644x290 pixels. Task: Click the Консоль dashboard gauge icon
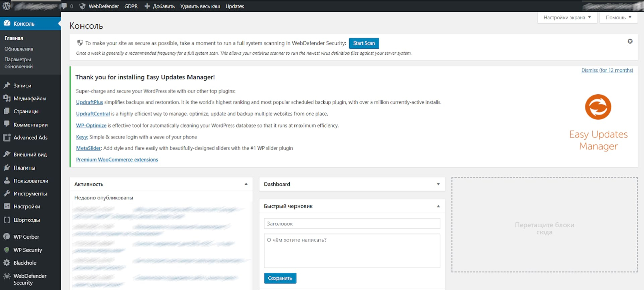[x=7, y=23]
